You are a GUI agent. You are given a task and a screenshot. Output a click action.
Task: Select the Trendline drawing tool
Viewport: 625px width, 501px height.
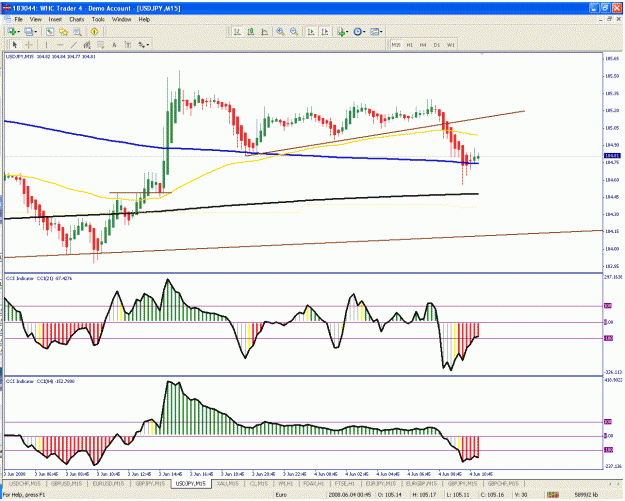[x=74, y=45]
